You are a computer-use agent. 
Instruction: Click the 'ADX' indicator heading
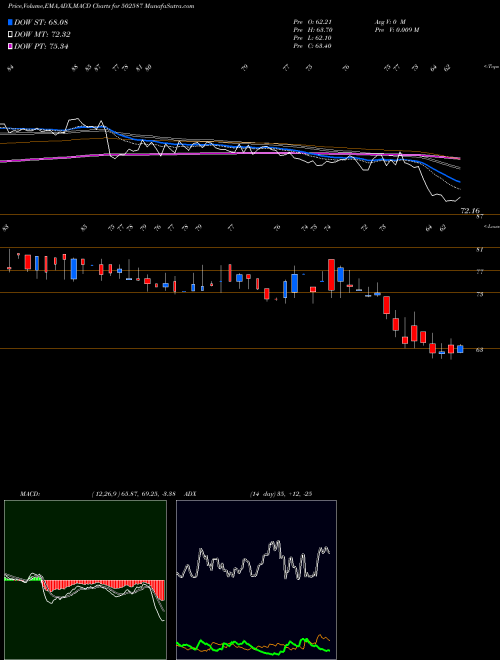[x=190, y=494]
